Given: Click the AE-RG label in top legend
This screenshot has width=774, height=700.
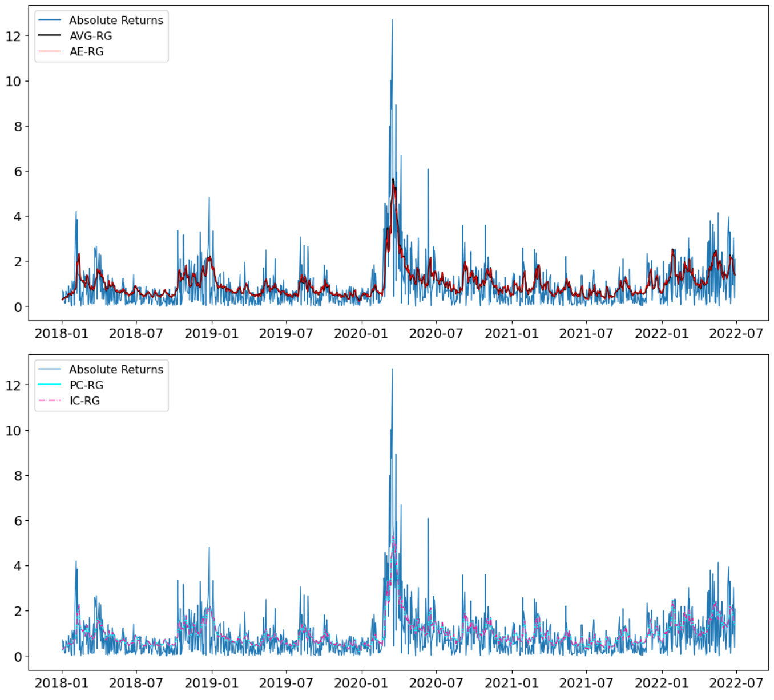Looking at the screenshot, I should pyautogui.click(x=87, y=52).
